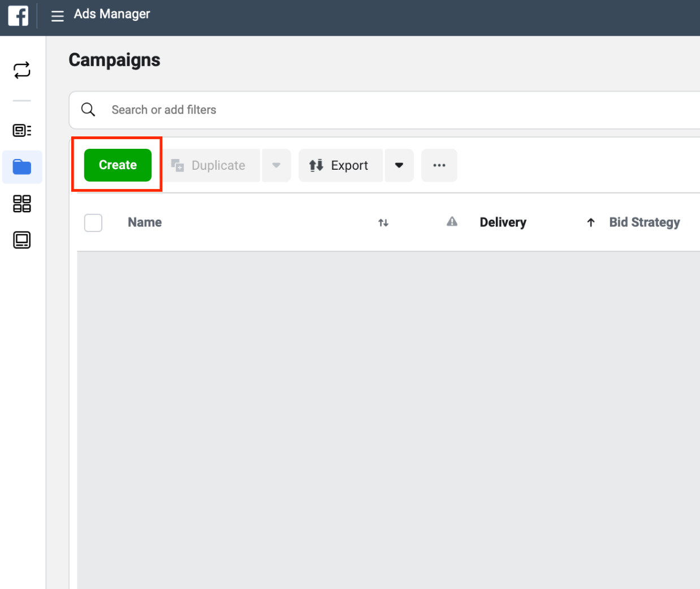Click the Export button

[340, 165]
